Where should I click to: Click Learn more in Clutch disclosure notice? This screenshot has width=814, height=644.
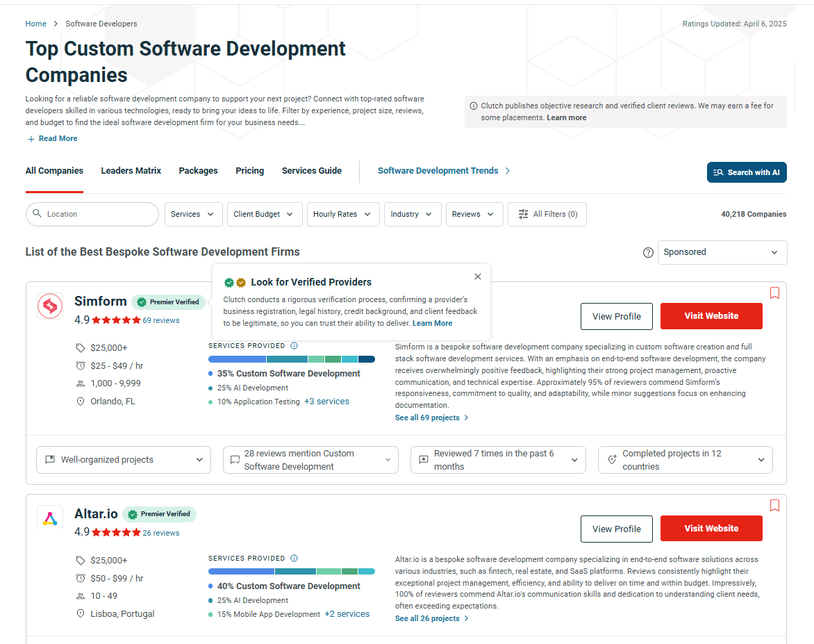(x=566, y=118)
